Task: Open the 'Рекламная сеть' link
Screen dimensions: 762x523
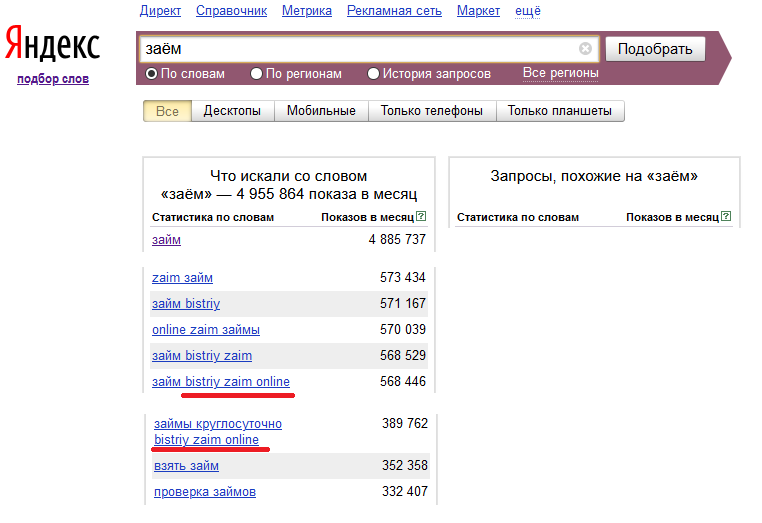Action: [394, 11]
